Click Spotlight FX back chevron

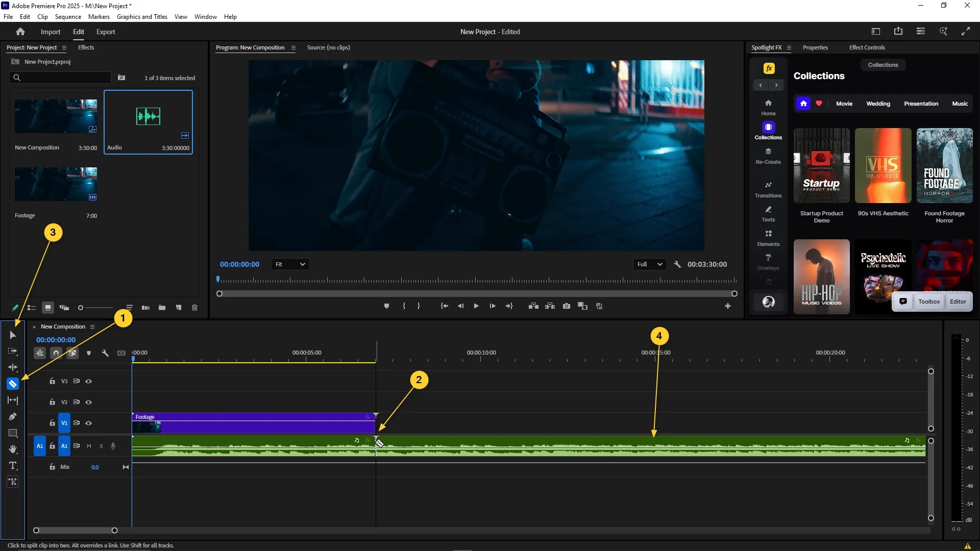click(761, 85)
